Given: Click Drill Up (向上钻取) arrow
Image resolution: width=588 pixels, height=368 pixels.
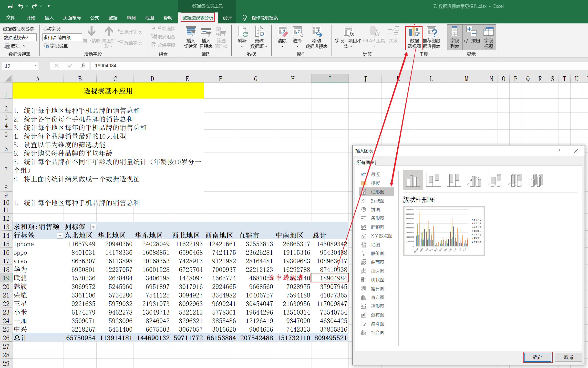Looking at the screenshot, I should (109, 37).
